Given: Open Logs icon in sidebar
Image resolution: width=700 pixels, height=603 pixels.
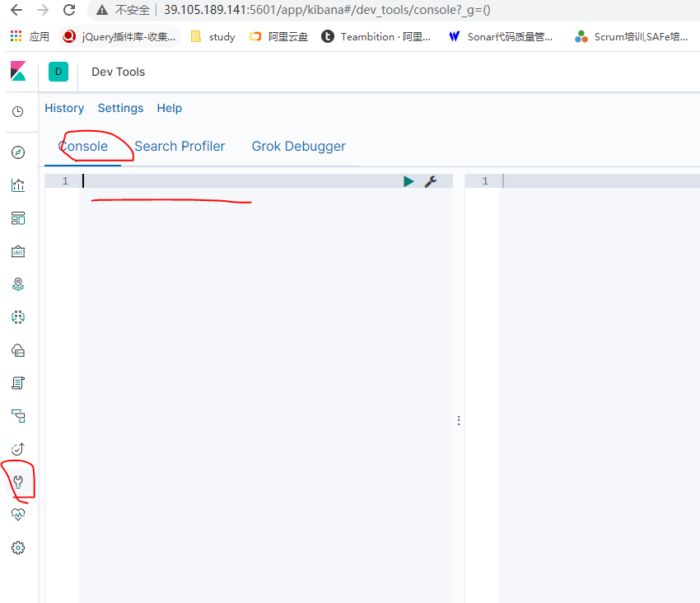Looking at the screenshot, I should coord(18,383).
